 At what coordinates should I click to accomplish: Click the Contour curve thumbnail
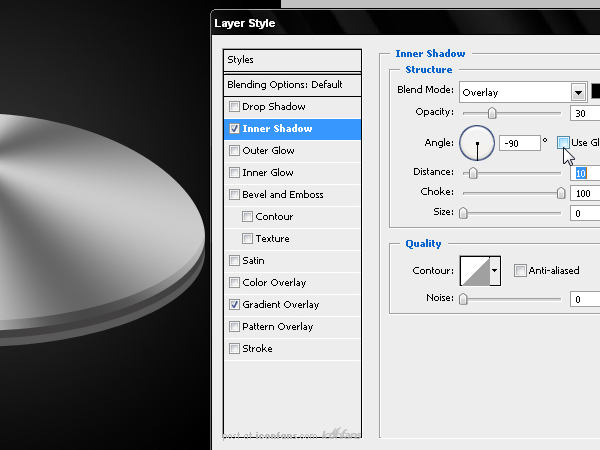[475, 271]
